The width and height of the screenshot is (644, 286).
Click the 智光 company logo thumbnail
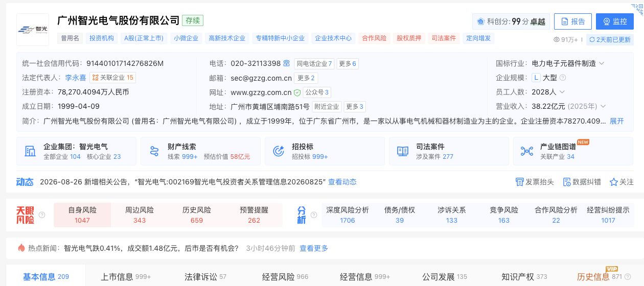[x=33, y=30]
